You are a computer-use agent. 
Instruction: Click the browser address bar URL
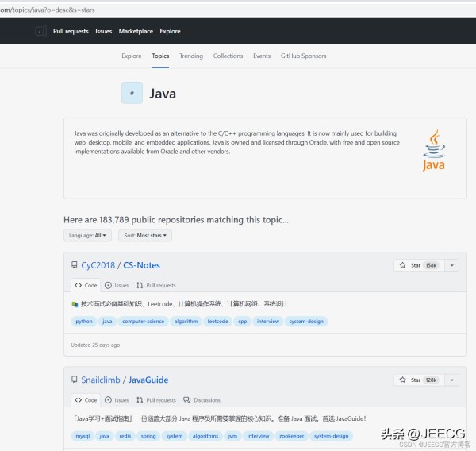pyautogui.click(x=48, y=10)
